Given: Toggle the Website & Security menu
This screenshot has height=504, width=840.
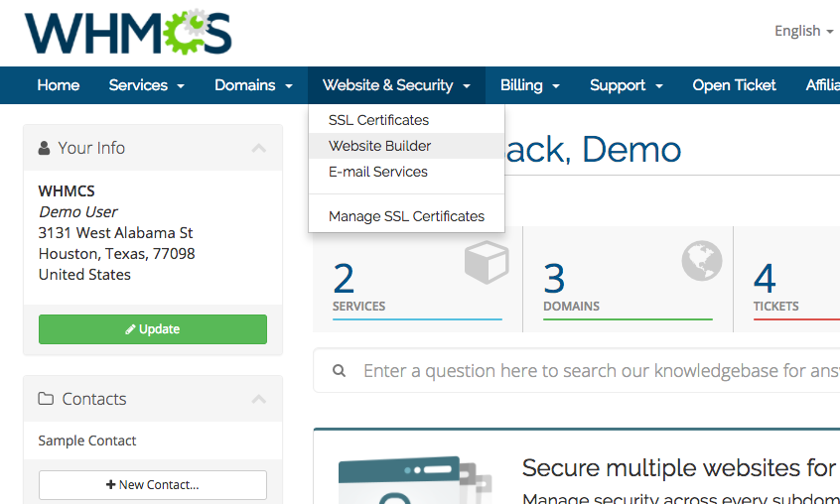Looking at the screenshot, I should [396, 85].
